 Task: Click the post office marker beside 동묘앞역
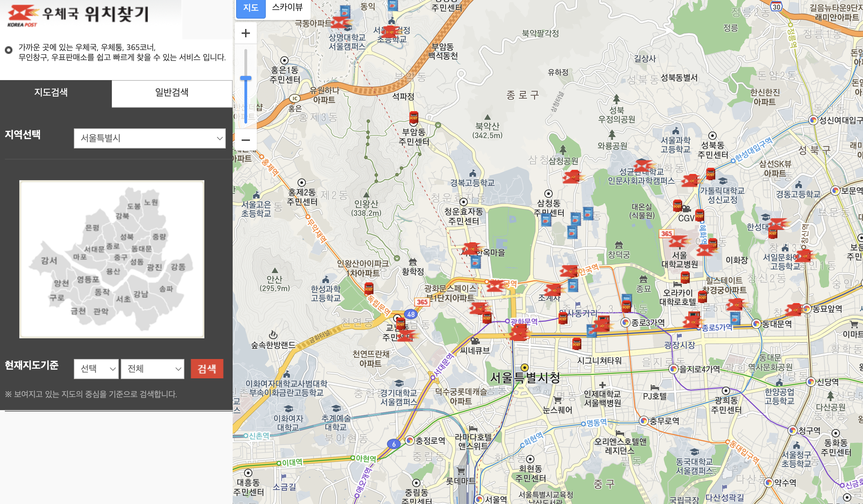(794, 310)
